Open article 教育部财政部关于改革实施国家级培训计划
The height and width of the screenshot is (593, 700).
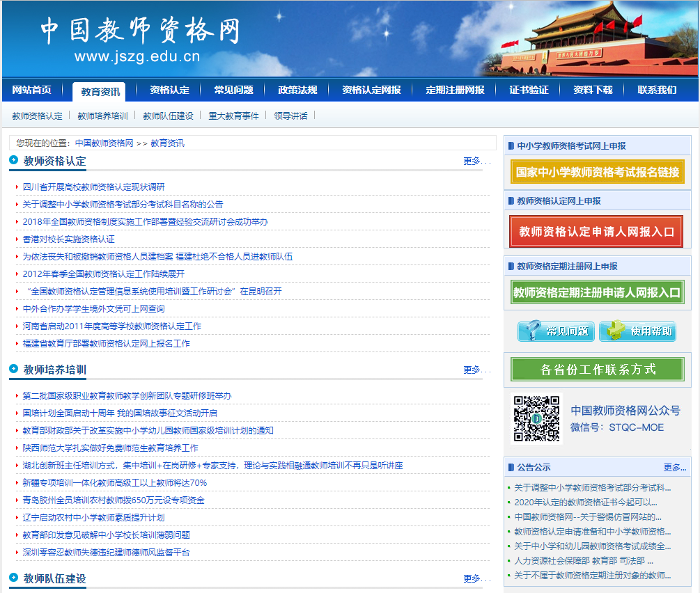click(148, 431)
